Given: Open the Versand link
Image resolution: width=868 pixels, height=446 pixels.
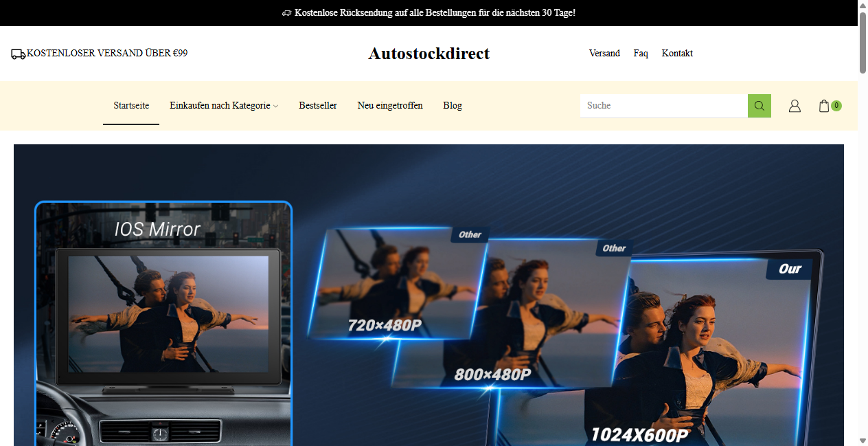Looking at the screenshot, I should (604, 54).
